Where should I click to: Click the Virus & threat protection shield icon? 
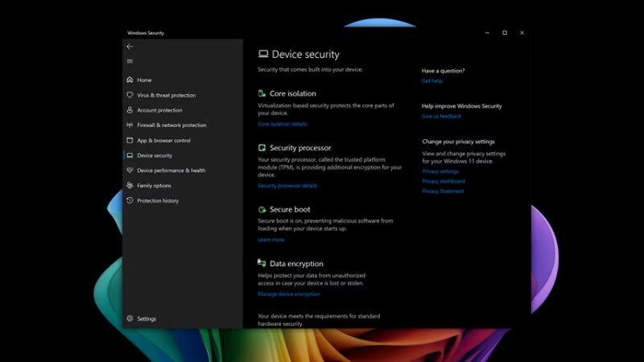[x=130, y=95]
